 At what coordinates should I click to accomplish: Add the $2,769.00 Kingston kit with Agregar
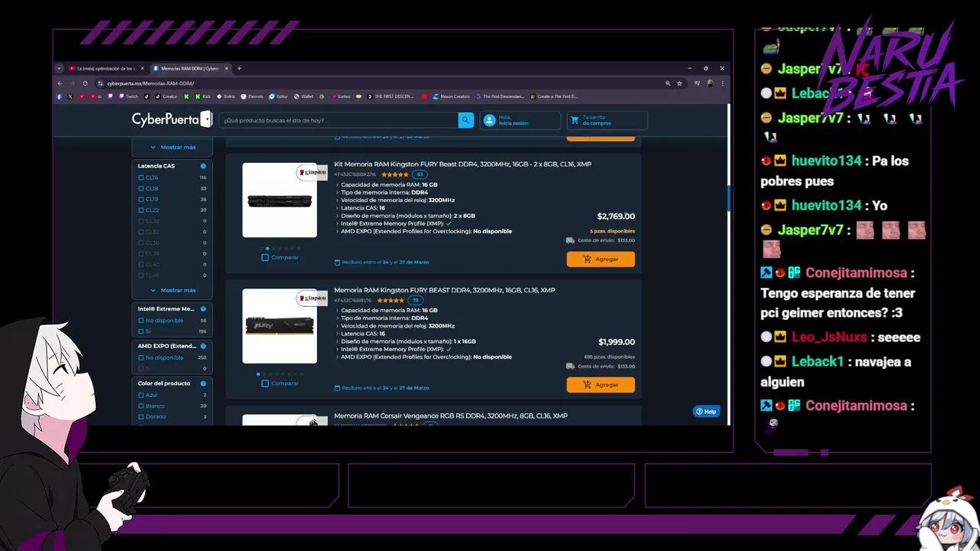pos(601,259)
